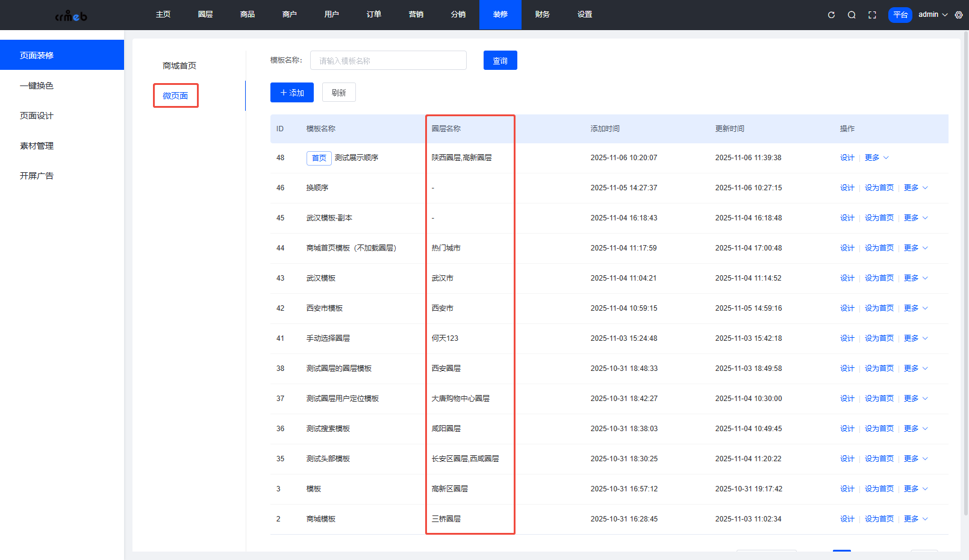Click the crmeb logo
The height and width of the screenshot is (560, 969).
tap(70, 14)
